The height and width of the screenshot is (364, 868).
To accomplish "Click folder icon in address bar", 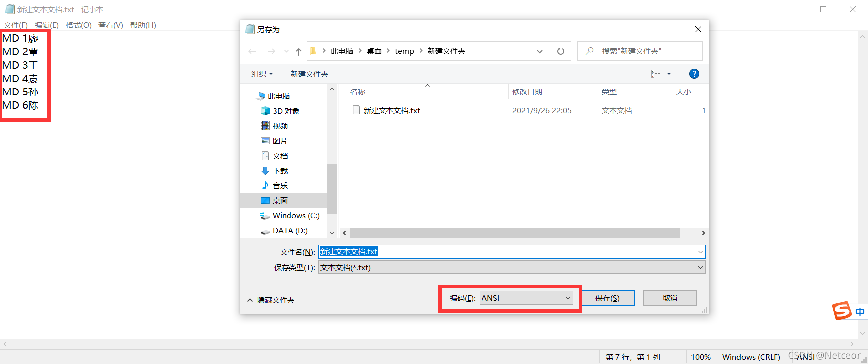I will click(313, 51).
